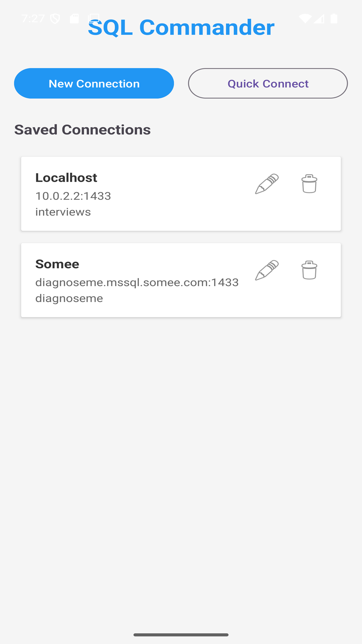Tap the 10.0.2.2:1433 server address

coord(73,196)
